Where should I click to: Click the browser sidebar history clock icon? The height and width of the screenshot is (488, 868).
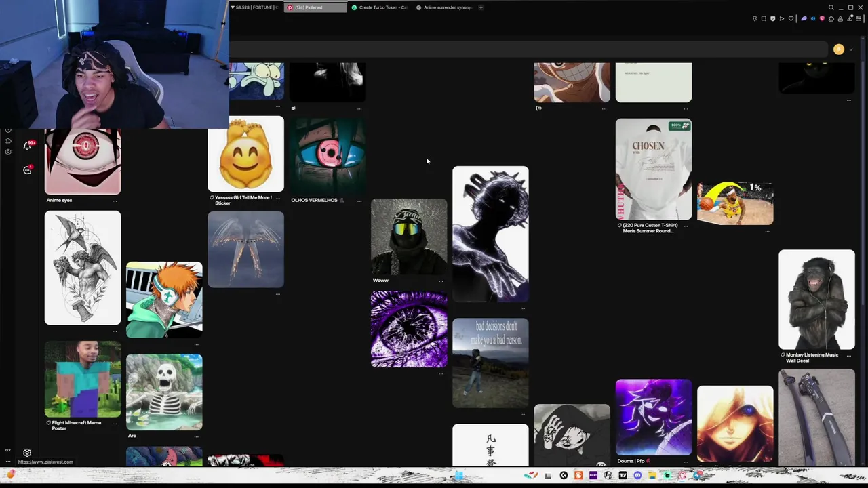8,130
